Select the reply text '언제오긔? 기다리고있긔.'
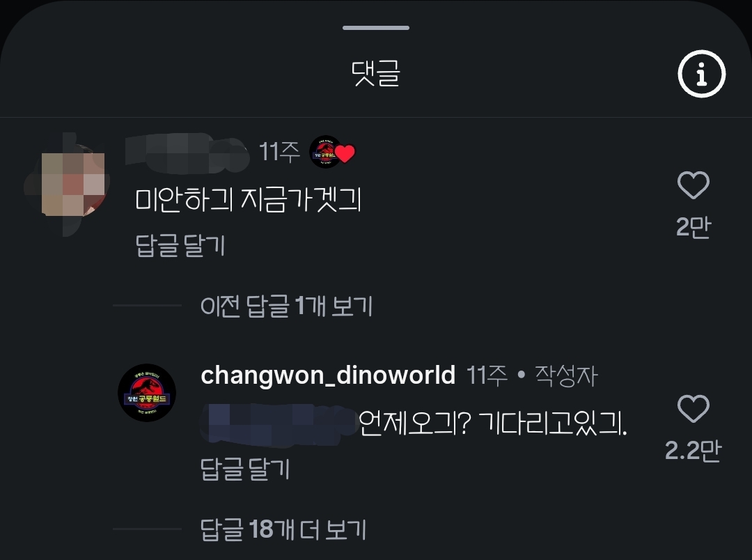This screenshot has height=560, width=752. tap(492, 423)
